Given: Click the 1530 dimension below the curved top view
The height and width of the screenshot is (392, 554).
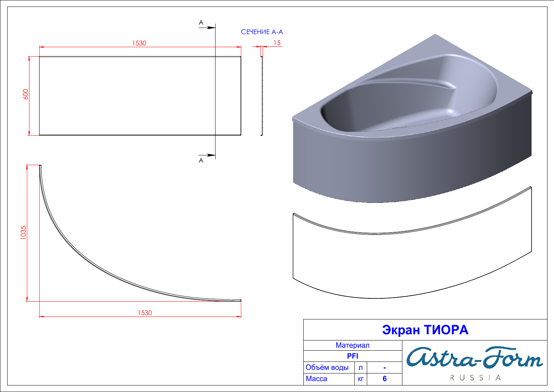Looking at the screenshot, I should [x=145, y=313].
